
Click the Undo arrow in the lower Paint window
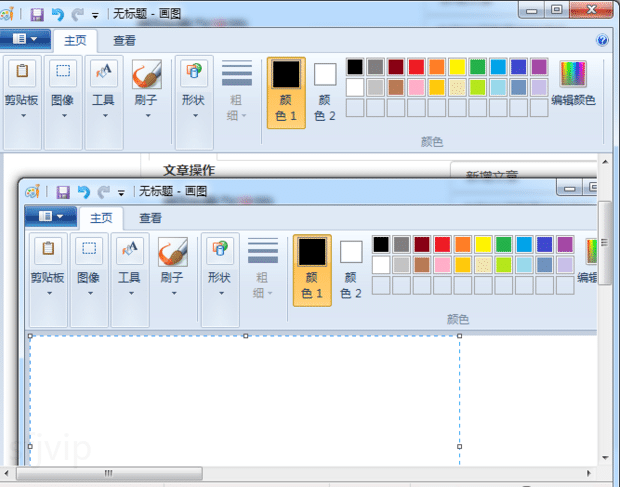[x=83, y=192]
